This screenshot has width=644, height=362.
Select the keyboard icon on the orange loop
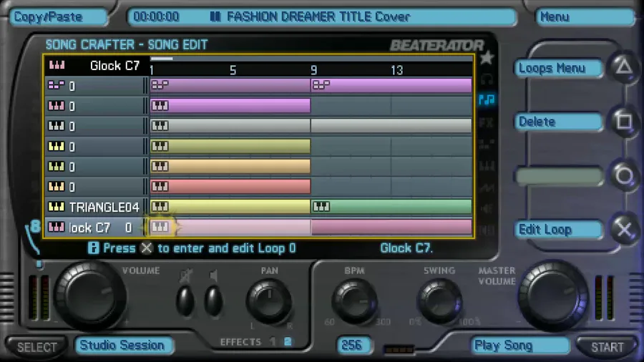(x=160, y=166)
